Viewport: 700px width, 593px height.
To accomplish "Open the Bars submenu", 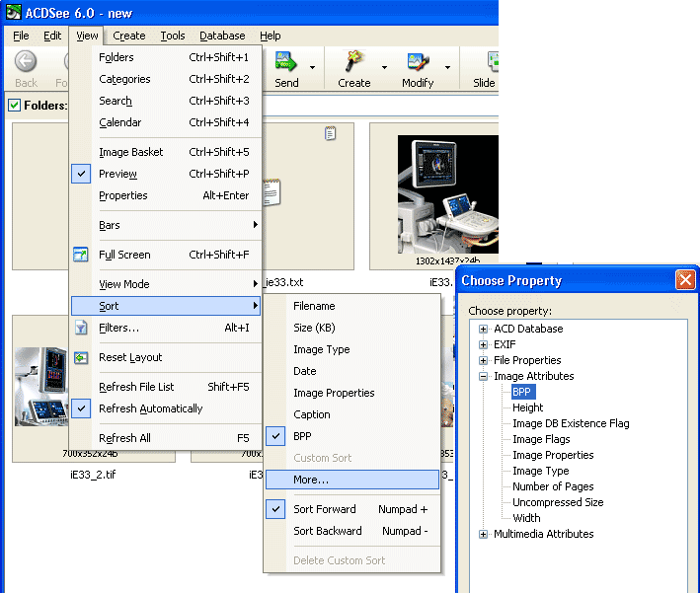I will [166, 225].
